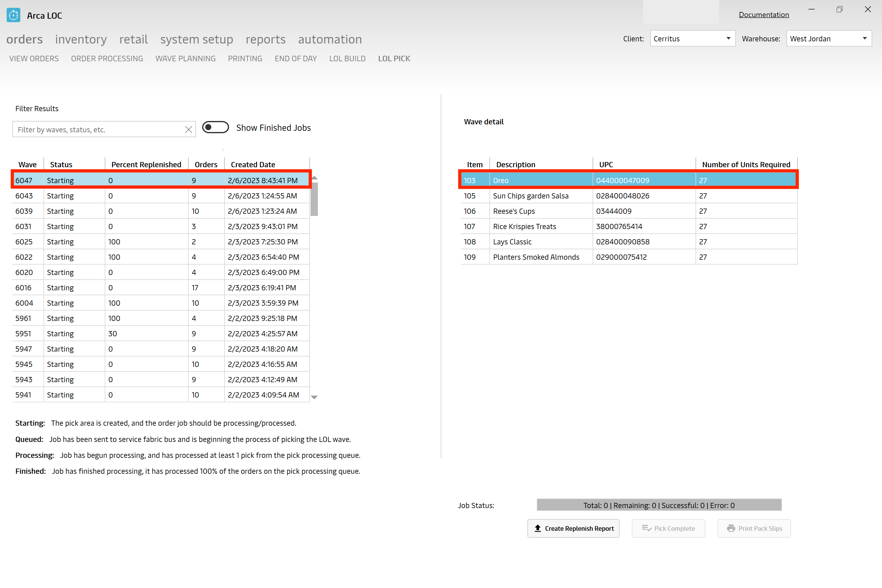
Task: Select wave 5945 row
Action: (161, 364)
